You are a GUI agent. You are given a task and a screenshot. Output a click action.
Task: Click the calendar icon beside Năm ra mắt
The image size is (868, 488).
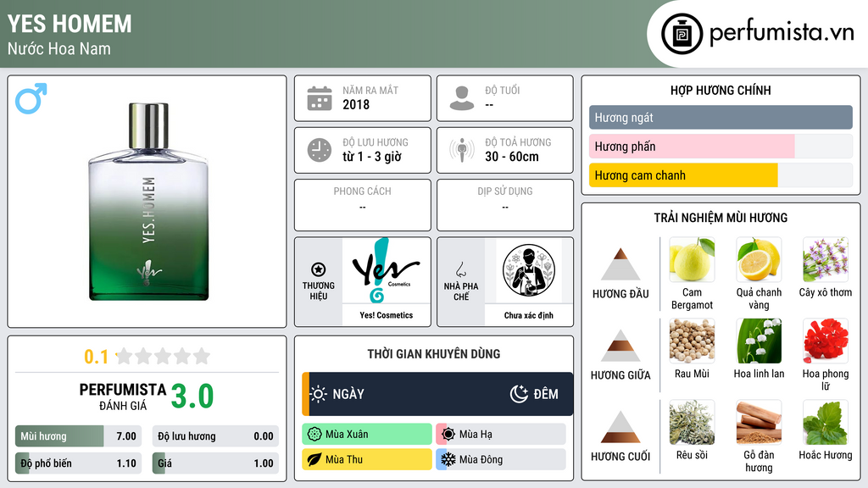[x=320, y=98]
